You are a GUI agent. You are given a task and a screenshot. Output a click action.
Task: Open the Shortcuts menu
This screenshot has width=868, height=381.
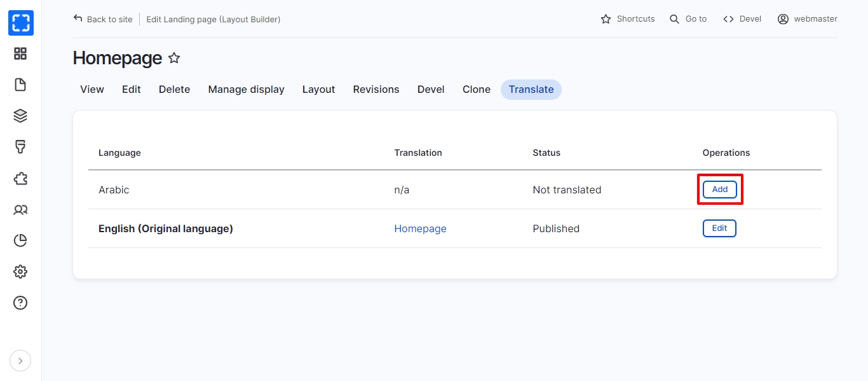628,19
